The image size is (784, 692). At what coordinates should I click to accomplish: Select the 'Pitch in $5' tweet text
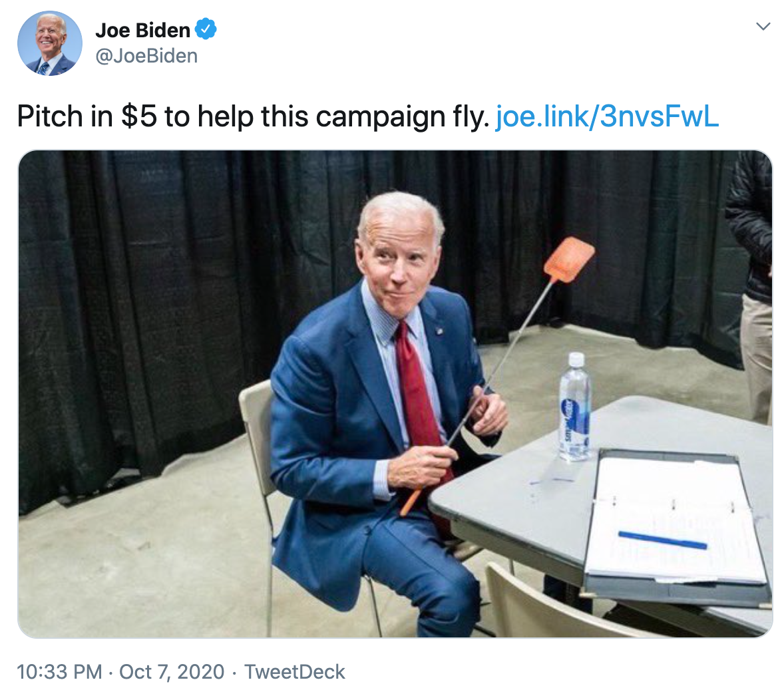253,116
